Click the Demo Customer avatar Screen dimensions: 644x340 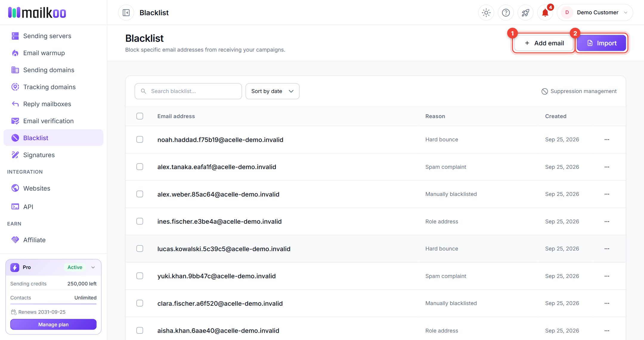567,13
